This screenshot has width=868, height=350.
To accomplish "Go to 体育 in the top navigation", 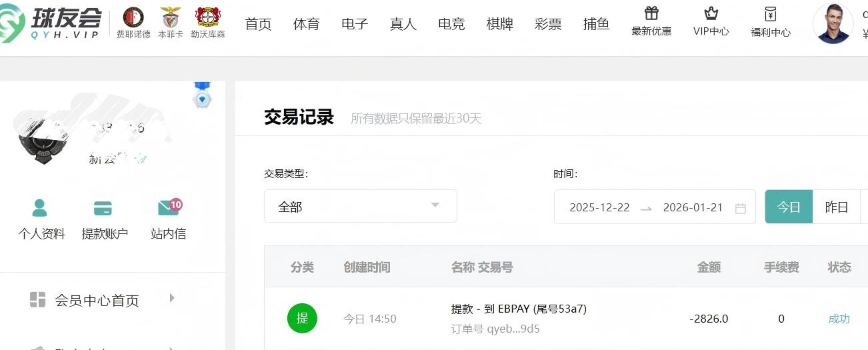I will point(307,24).
